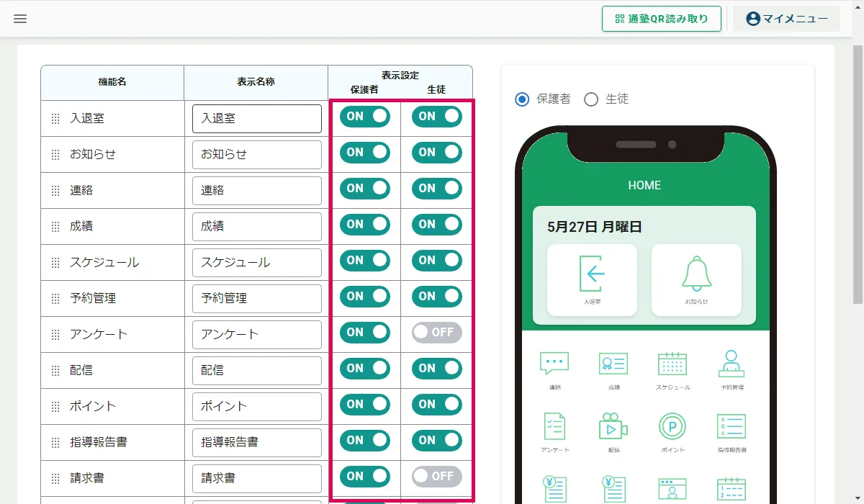Click the drag handle beside 入退室 row
Image resolution: width=864 pixels, height=504 pixels.
55,119
